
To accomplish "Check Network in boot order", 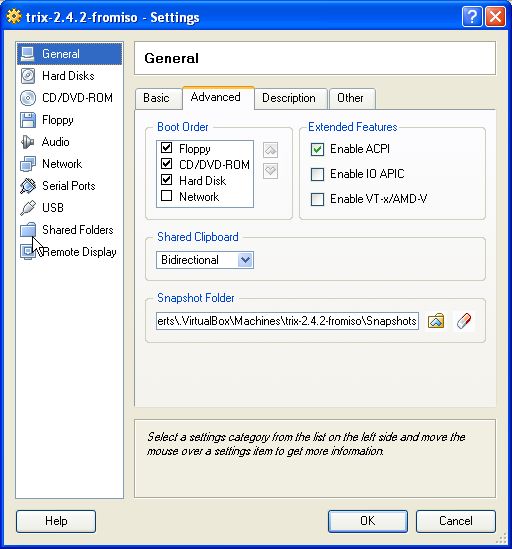I will point(166,195).
